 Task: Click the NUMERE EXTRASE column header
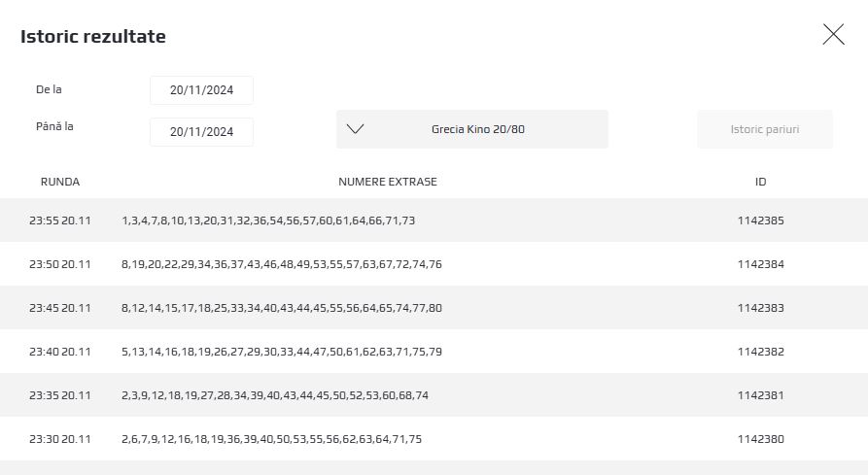[388, 182]
